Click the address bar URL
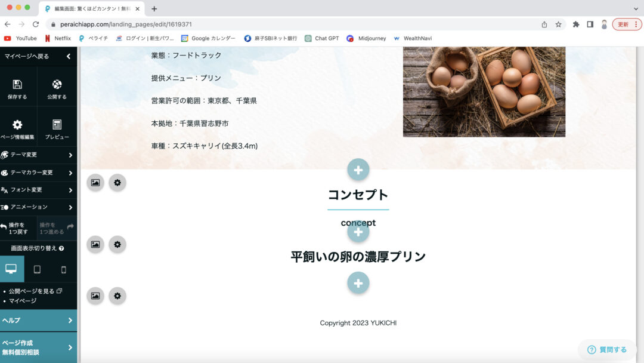The height and width of the screenshot is (363, 644). (126, 24)
